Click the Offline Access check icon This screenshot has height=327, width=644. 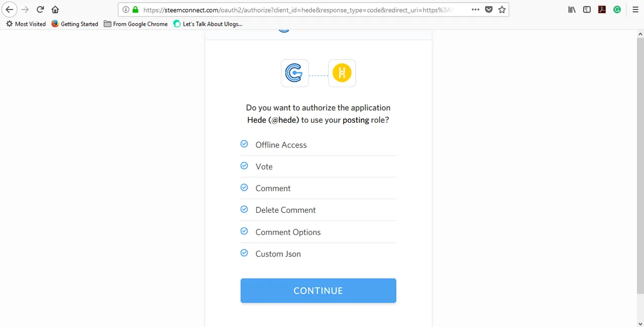coord(244,144)
